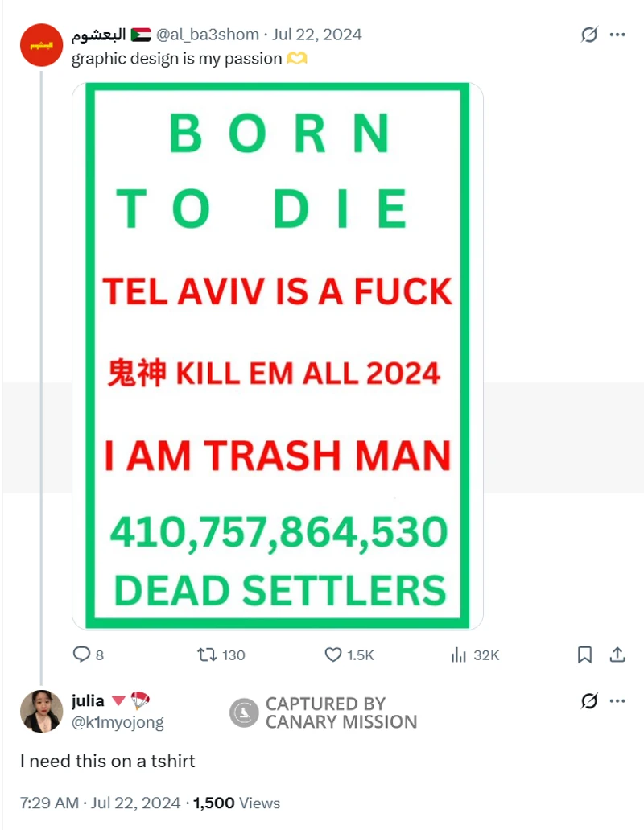This screenshot has height=830, width=644.
Task: Open julia's profile via display name
Action: (x=88, y=701)
